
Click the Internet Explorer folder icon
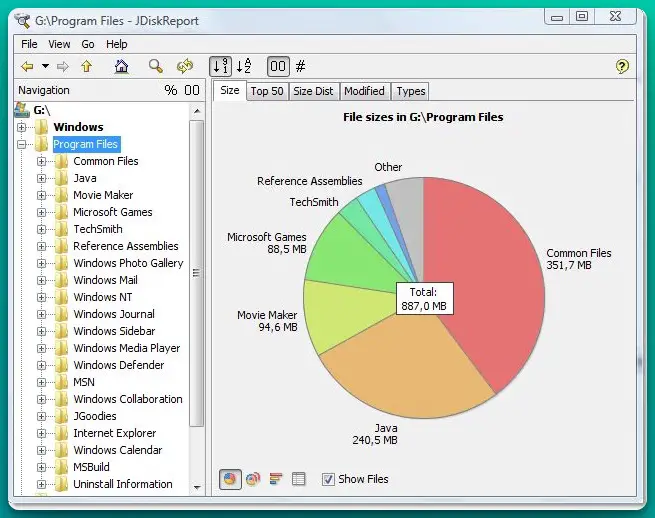click(x=61, y=433)
